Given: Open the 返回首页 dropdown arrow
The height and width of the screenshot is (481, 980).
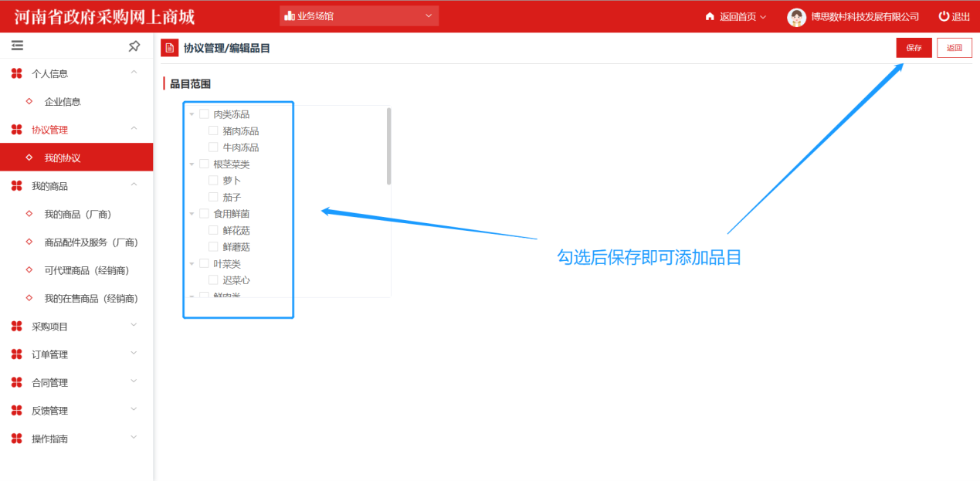Looking at the screenshot, I should click(x=763, y=17).
